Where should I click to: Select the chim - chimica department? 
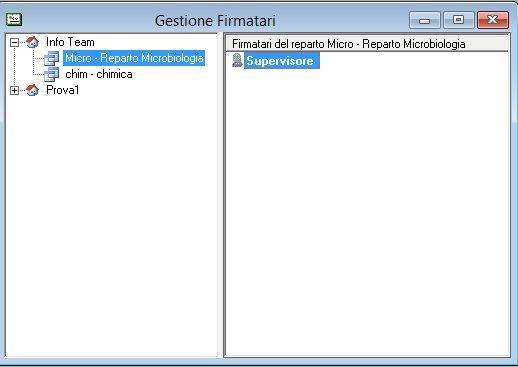coord(99,74)
